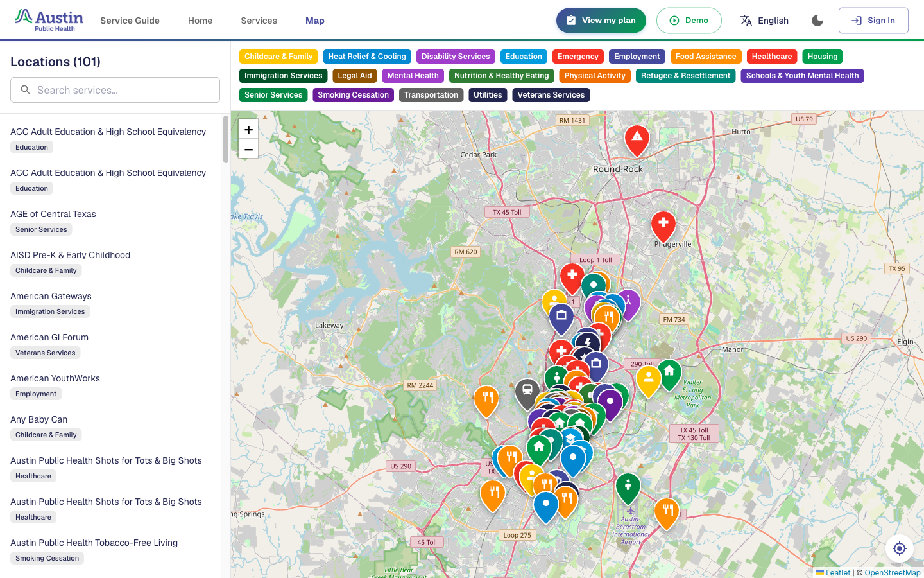This screenshot has height=578, width=924.
Task: Click orange food marker east of the airport
Action: coord(667,514)
